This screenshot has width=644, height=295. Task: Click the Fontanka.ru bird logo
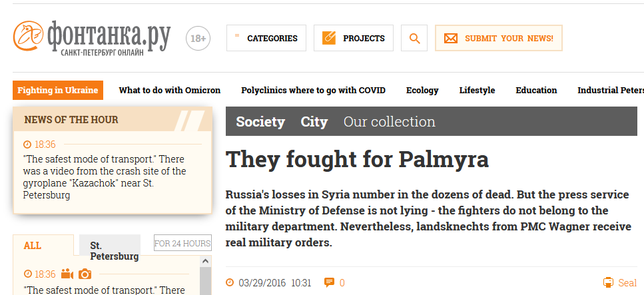[x=29, y=36]
